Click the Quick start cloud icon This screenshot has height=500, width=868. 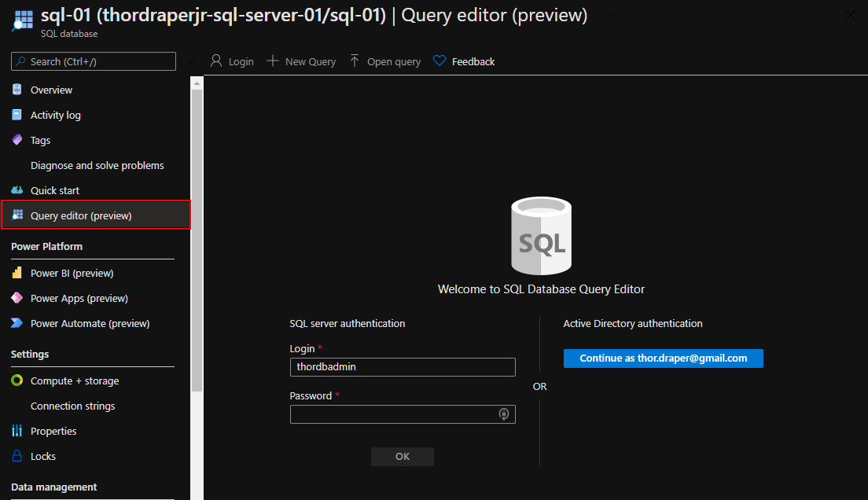(17, 190)
